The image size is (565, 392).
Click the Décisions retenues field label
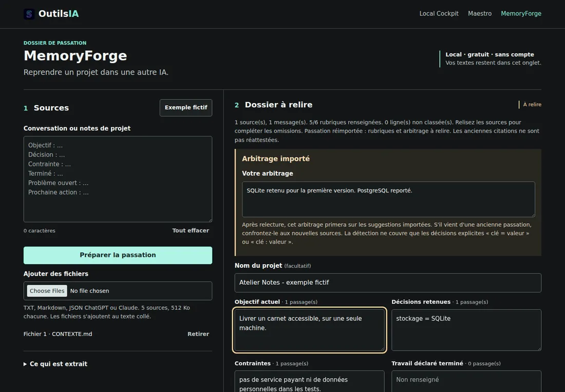tap(421, 302)
